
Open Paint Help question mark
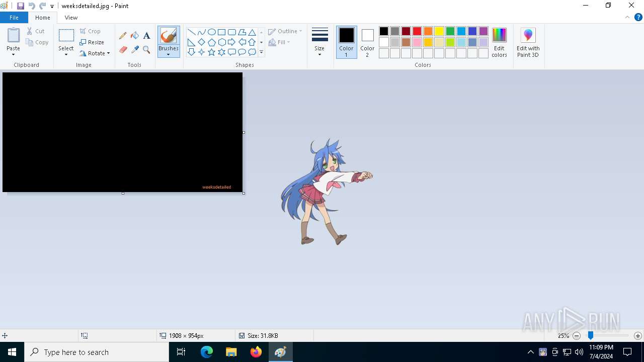[638, 17]
